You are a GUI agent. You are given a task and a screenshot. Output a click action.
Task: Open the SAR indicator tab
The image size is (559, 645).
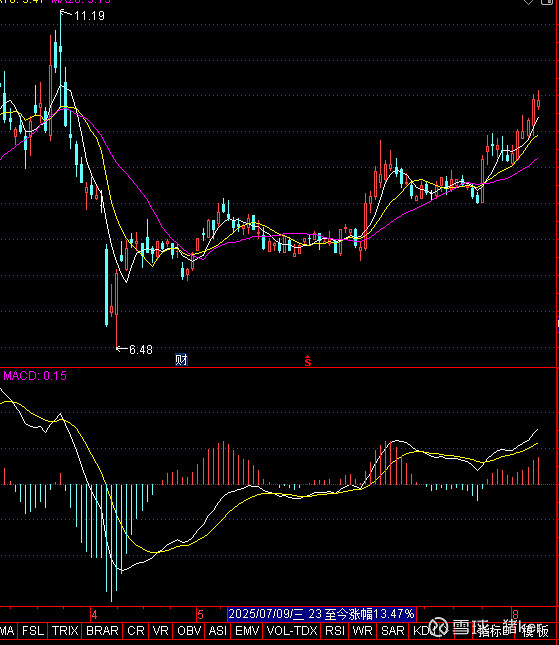click(x=393, y=631)
